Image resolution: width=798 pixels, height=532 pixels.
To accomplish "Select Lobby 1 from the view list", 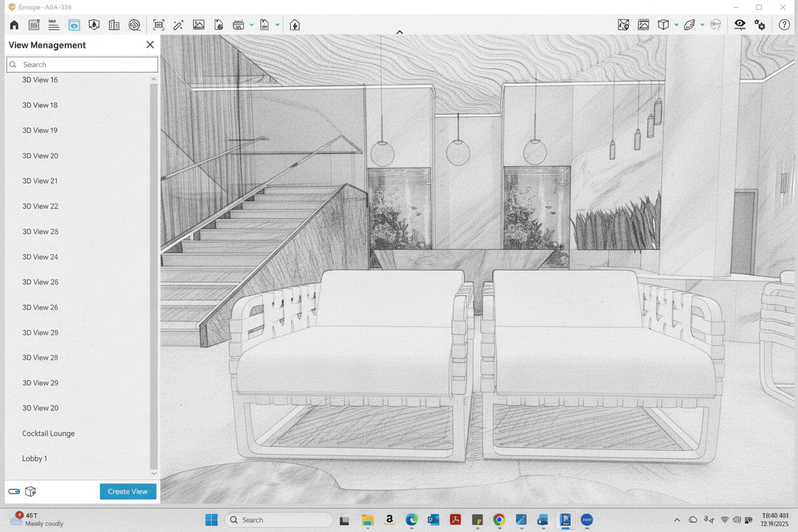I will coord(35,458).
